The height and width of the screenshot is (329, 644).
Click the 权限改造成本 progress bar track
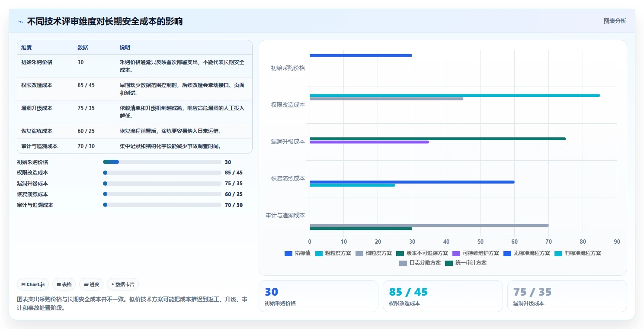click(x=162, y=173)
